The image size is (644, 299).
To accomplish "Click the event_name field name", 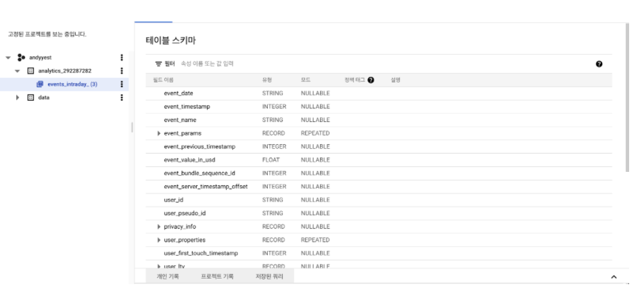I will pyautogui.click(x=180, y=120).
